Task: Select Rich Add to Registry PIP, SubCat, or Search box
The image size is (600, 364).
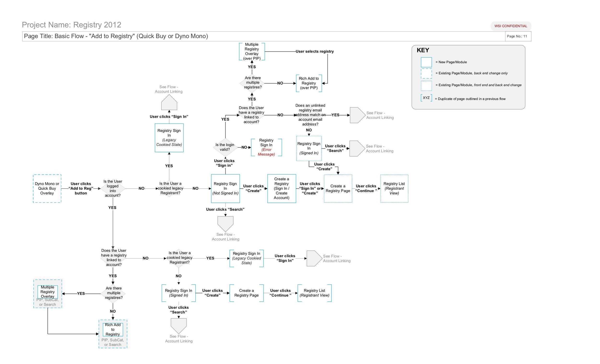Action: [x=113, y=334]
